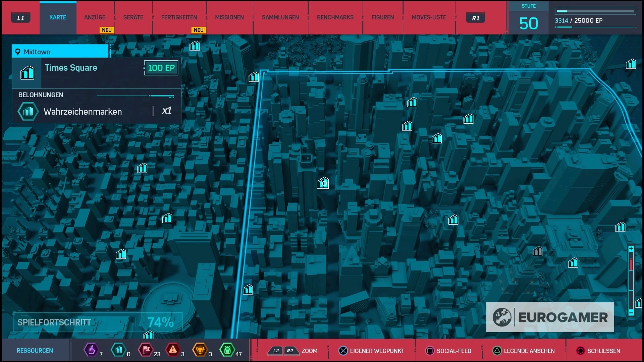
Task: Open LEGENDE ANSEHEN
Action: click(529, 351)
